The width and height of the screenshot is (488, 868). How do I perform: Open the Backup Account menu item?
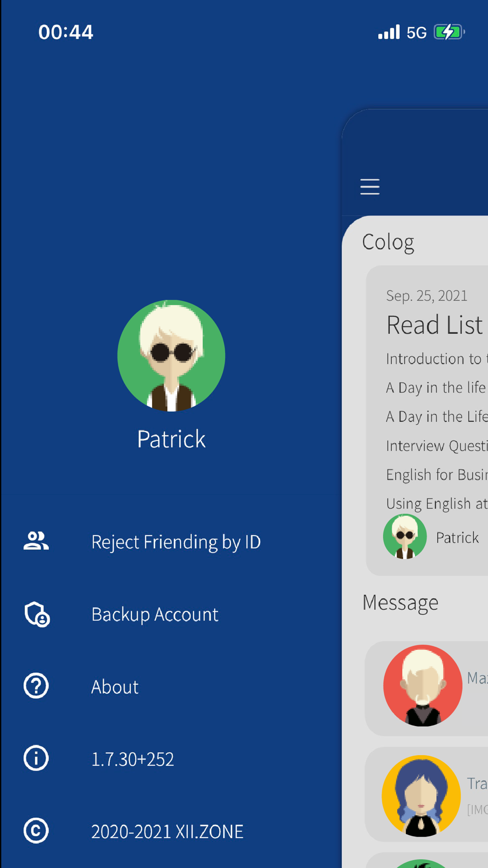(x=155, y=614)
